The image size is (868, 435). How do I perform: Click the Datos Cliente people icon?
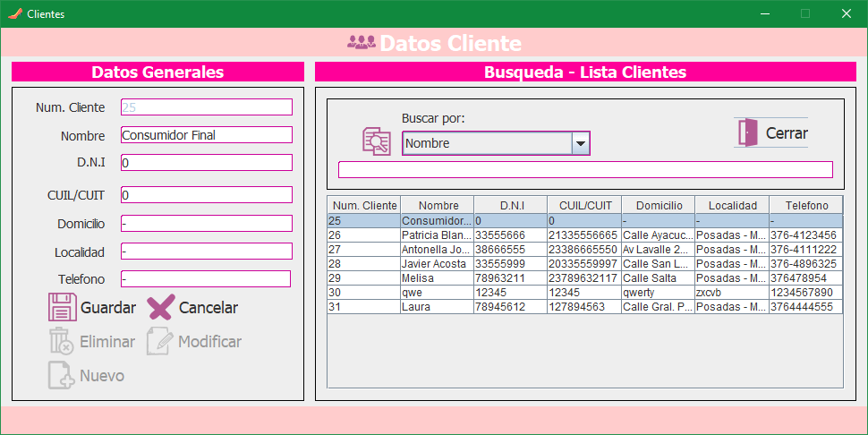coord(361,43)
